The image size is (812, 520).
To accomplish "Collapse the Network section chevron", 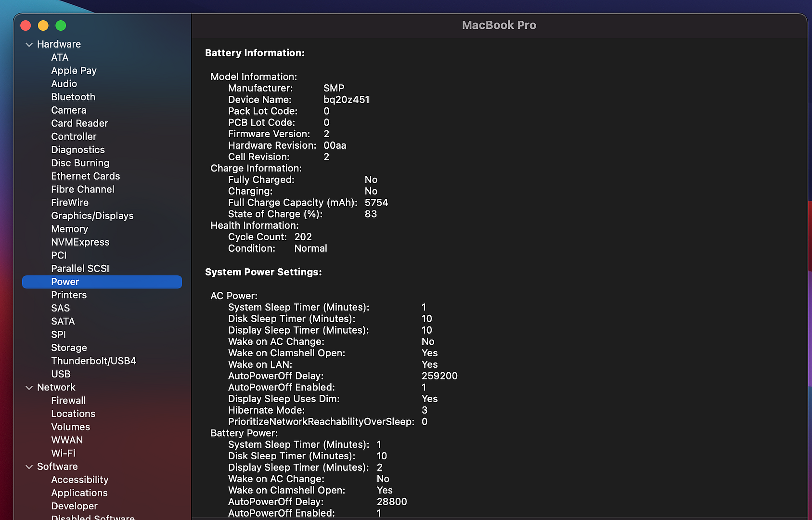I will click(x=29, y=388).
